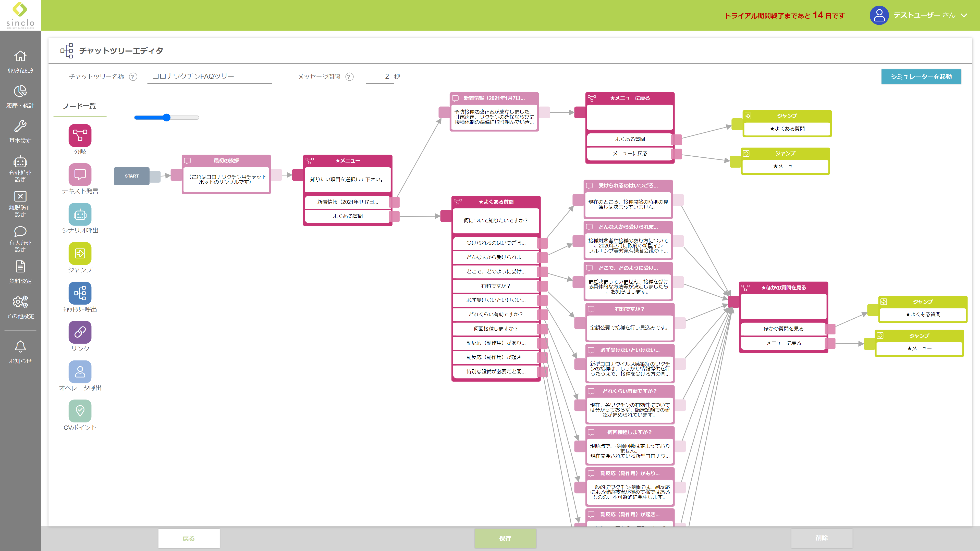
Task: Open chatbot settings (チャットボット設定) in the sidebar
Action: click(x=20, y=169)
